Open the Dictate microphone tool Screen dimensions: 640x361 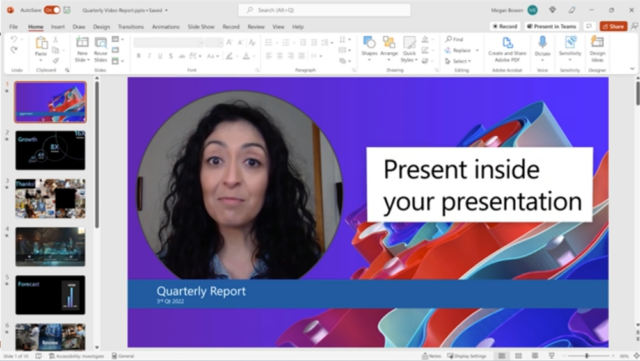pyautogui.click(x=542, y=42)
